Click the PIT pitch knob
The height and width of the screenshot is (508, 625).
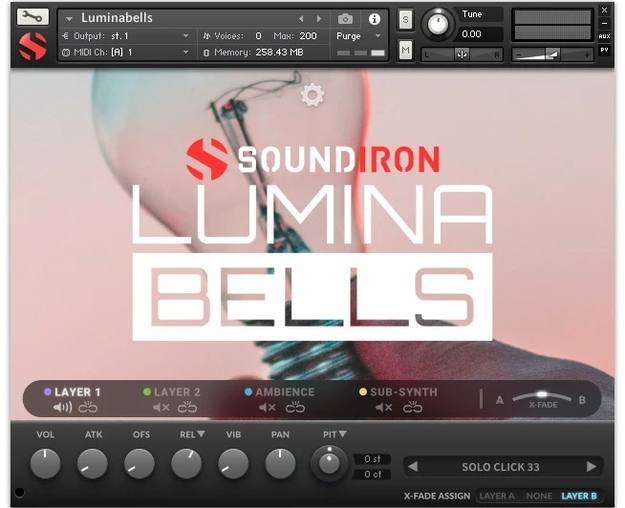tap(329, 463)
